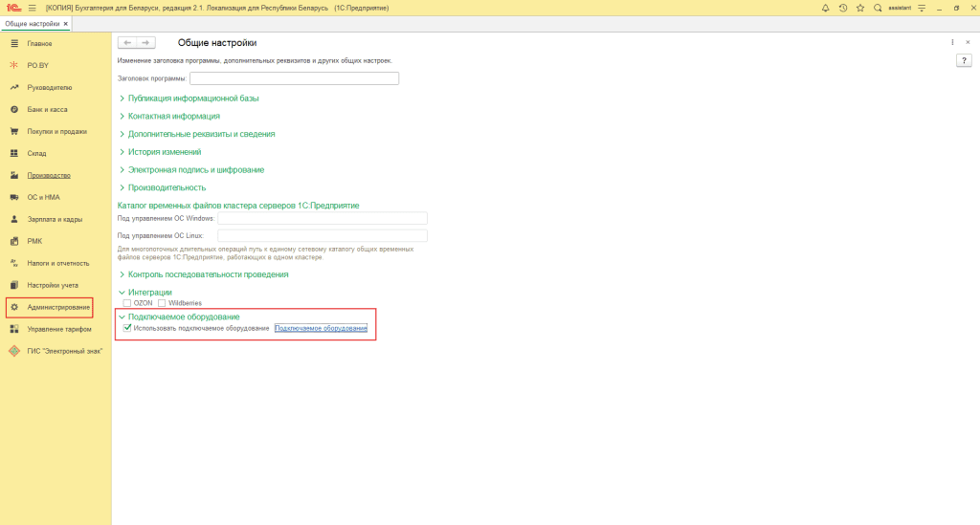Open 'Банк и касса' sidebar section
Viewport: 980px width, 525px height.
pos(47,109)
